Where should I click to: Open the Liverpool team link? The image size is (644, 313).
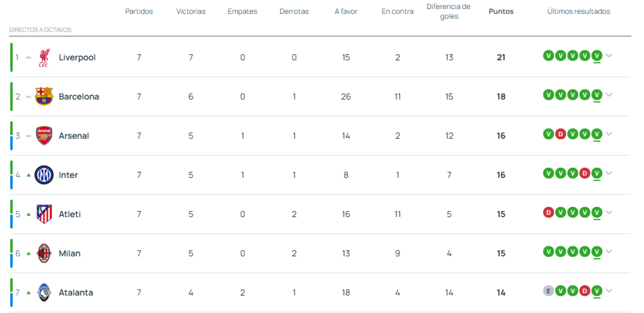tap(77, 57)
